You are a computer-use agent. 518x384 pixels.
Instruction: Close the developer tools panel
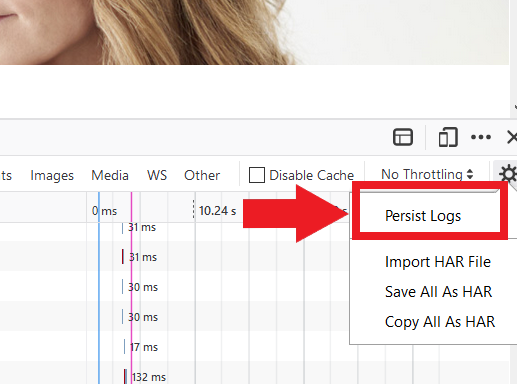512,137
